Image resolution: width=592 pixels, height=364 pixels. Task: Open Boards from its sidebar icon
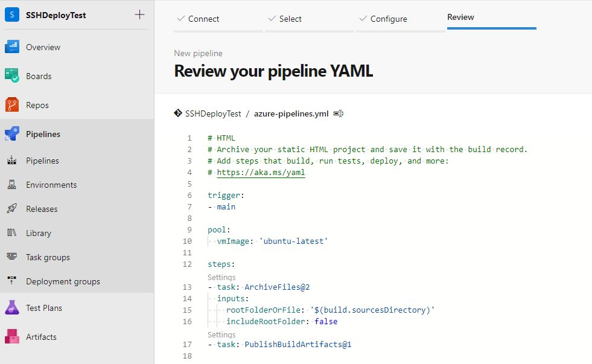pyautogui.click(x=11, y=76)
